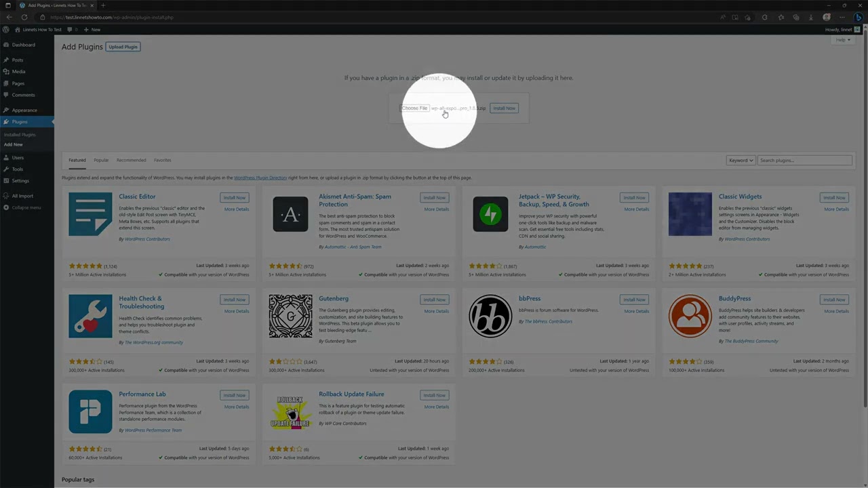
Task: Open Dashboard from sidebar icon
Action: coord(6,45)
